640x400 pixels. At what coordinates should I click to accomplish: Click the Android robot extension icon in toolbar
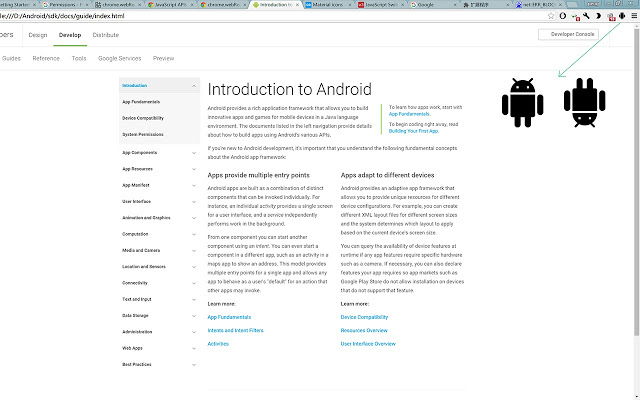pyautogui.click(x=622, y=16)
